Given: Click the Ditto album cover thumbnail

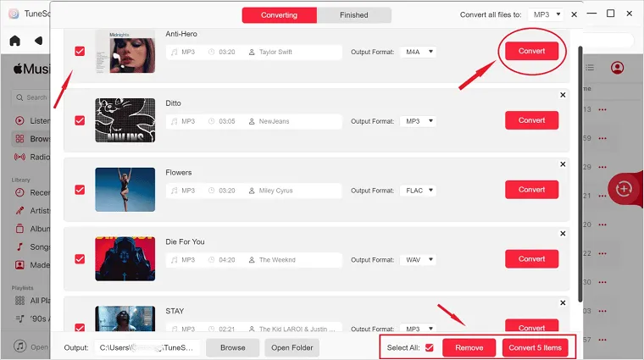Looking at the screenshot, I should (x=125, y=120).
